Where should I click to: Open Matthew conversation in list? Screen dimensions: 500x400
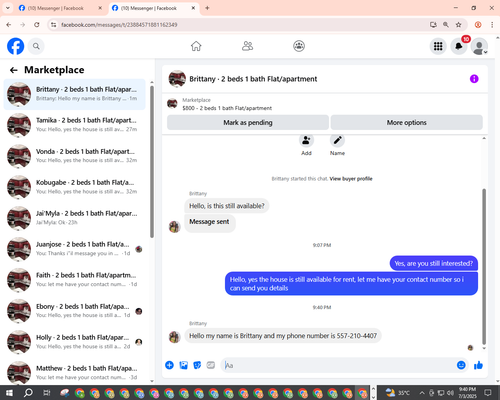point(74,373)
